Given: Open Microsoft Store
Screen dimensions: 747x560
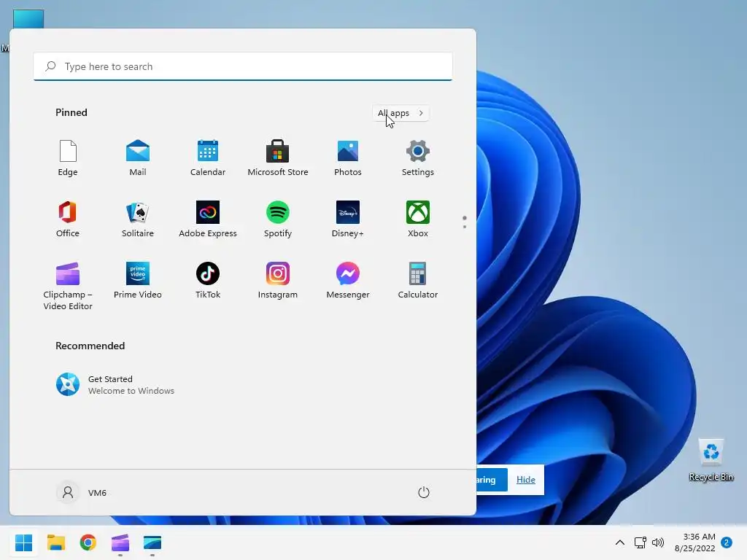Looking at the screenshot, I should coord(278,157).
